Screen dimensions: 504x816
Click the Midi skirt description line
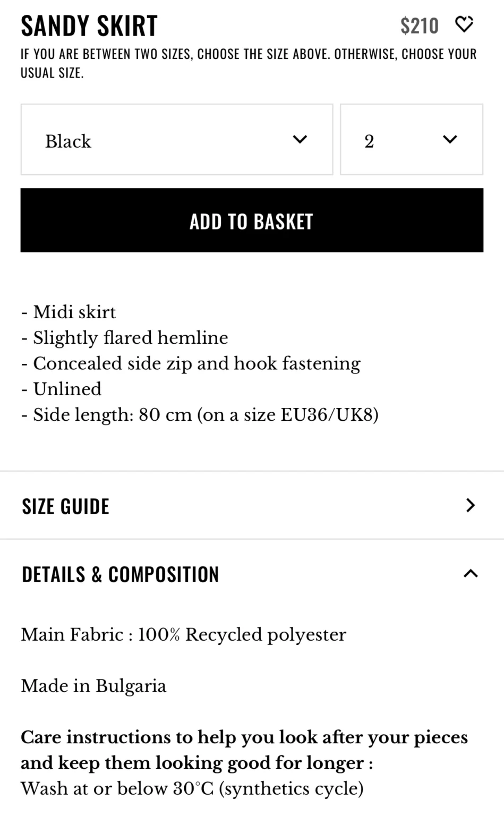click(x=69, y=312)
